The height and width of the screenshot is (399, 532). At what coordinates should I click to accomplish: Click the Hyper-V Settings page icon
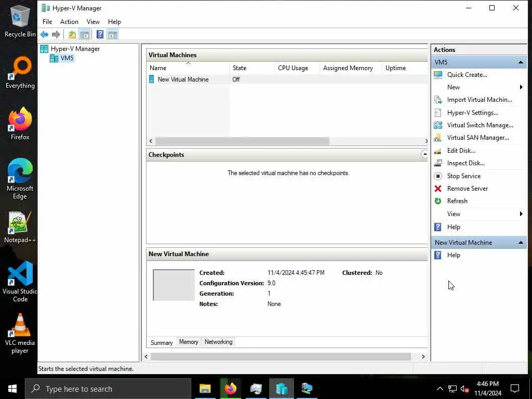pos(438,113)
